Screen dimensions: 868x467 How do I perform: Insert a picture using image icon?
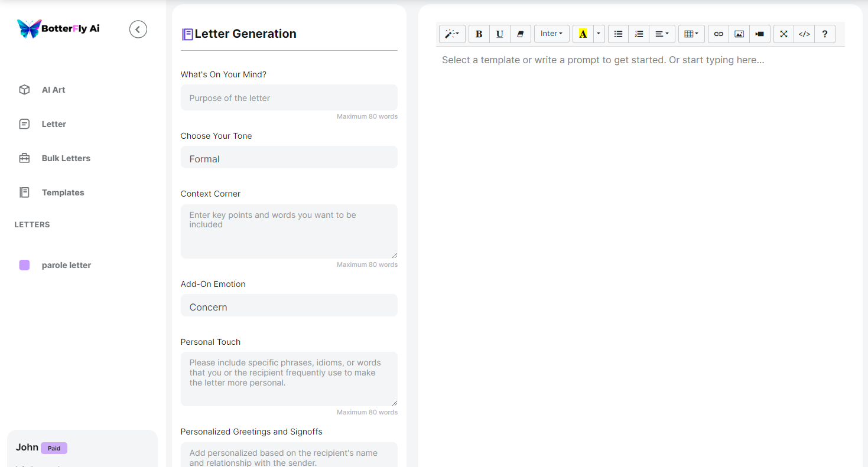click(739, 34)
